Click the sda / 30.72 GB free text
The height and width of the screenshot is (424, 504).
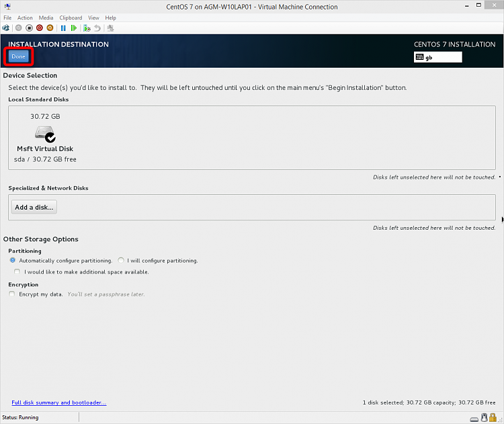point(45,159)
